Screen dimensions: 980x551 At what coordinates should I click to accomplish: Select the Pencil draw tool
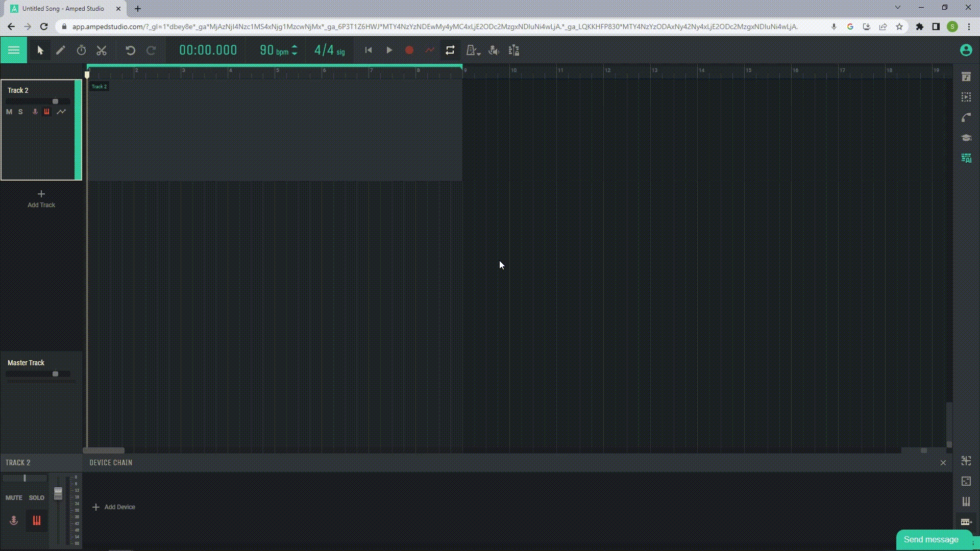click(61, 50)
